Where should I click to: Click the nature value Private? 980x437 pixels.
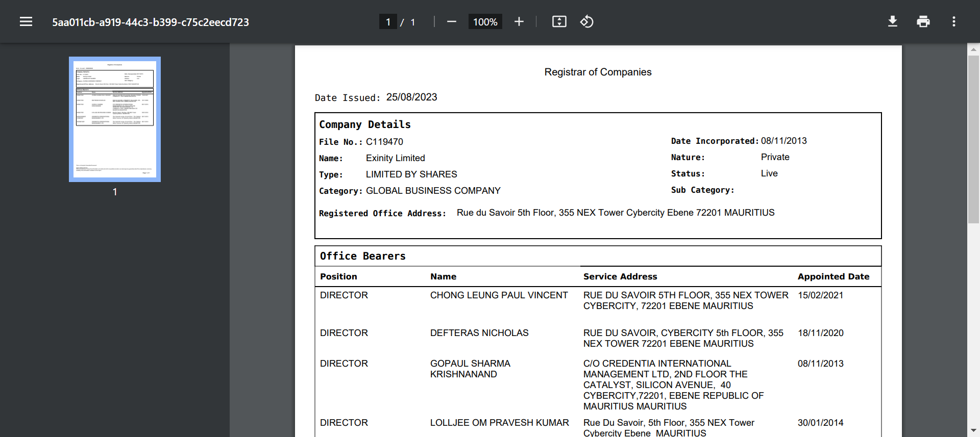(775, 157)
